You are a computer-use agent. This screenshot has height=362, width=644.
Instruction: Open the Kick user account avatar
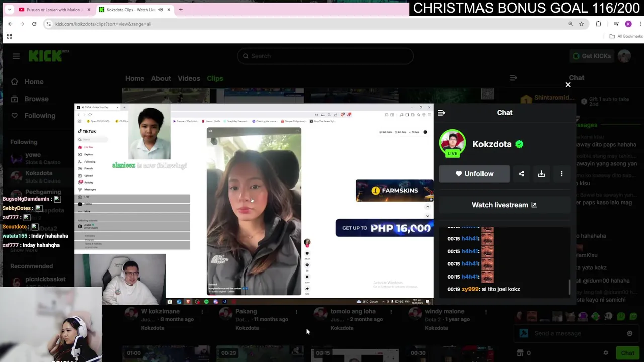(x=624, y=56)
